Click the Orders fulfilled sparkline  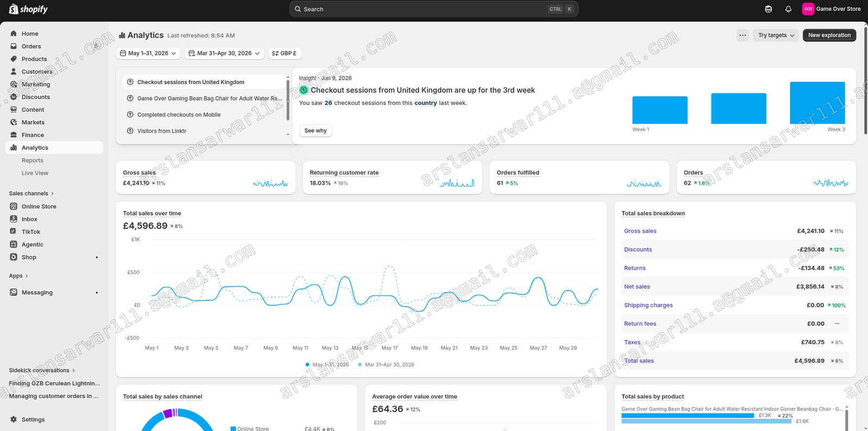644,183
